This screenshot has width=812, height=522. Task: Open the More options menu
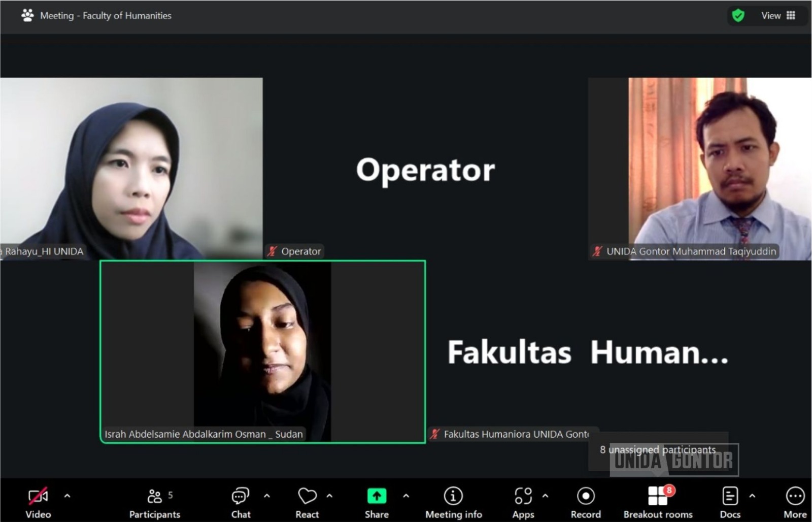pos(795,502)
